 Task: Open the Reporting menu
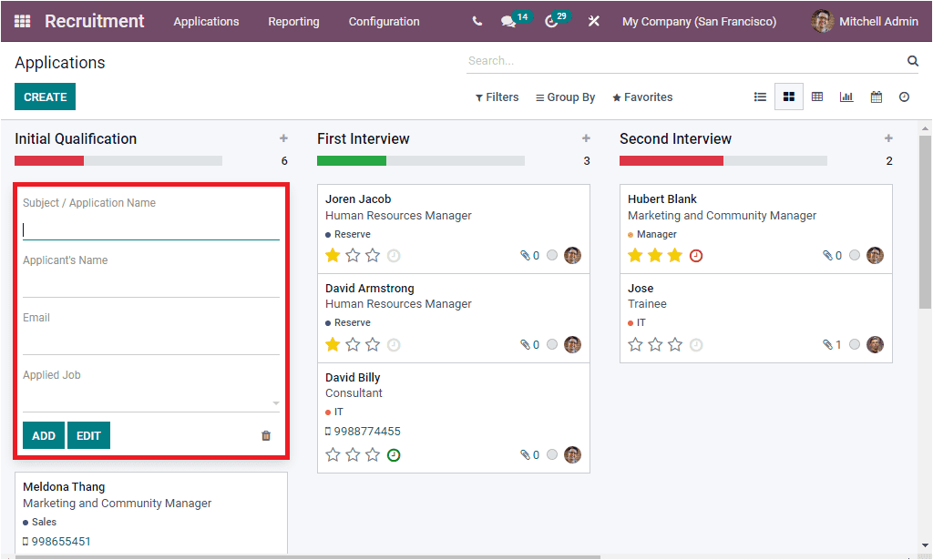(293, 21)
